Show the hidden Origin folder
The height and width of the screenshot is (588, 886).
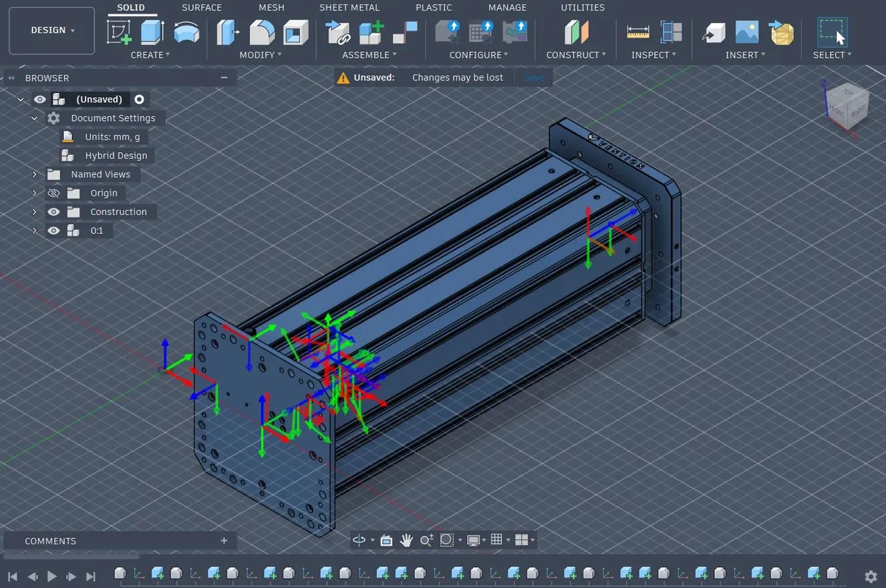pyautogui.click(x=54, y=193)
